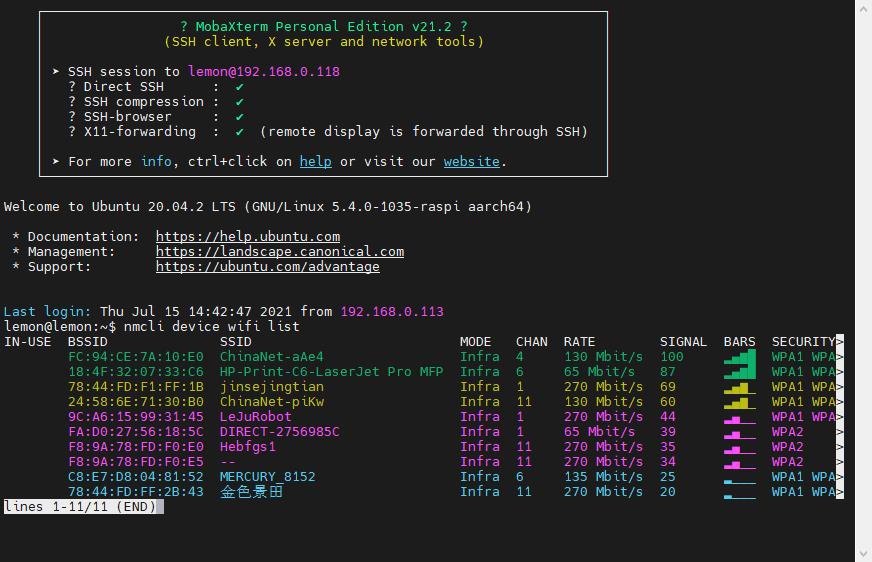
Task: Click signal value 44 for LeJuRobot
Action: coord(668,416)
